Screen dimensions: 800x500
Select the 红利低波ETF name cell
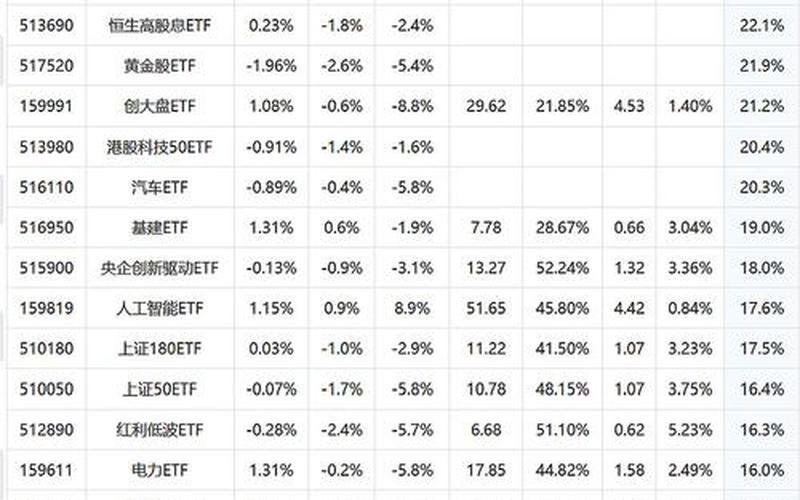pyautogui.click(x=160, y=430)
